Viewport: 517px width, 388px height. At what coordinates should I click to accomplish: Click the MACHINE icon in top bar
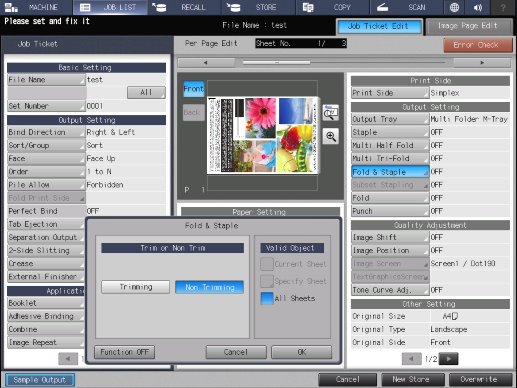pos(12,7)
